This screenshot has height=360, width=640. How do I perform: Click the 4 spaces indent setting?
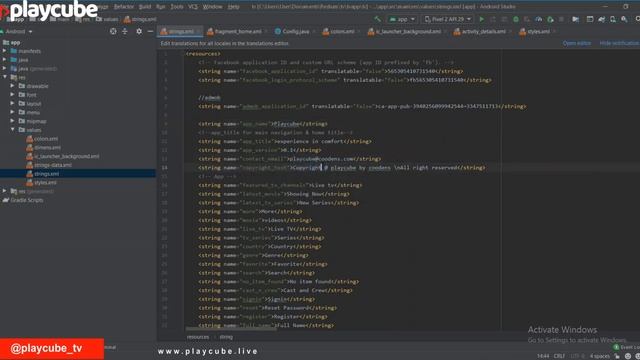[600, 356]
